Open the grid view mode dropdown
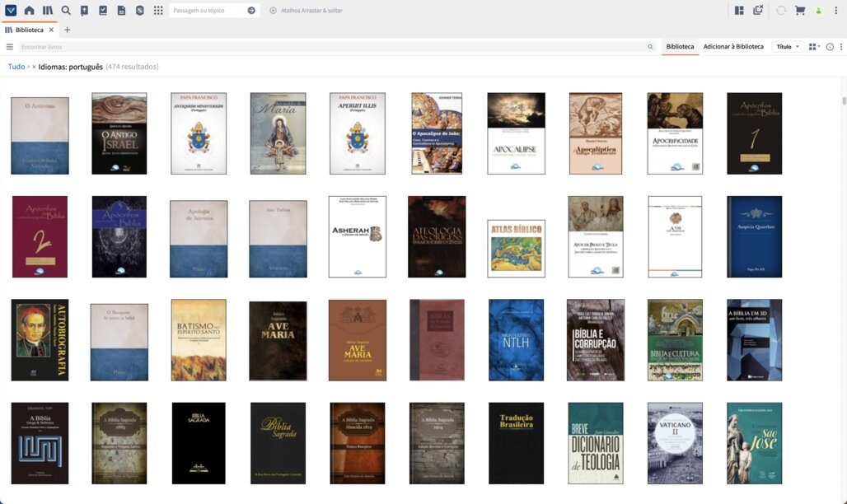 814,47
